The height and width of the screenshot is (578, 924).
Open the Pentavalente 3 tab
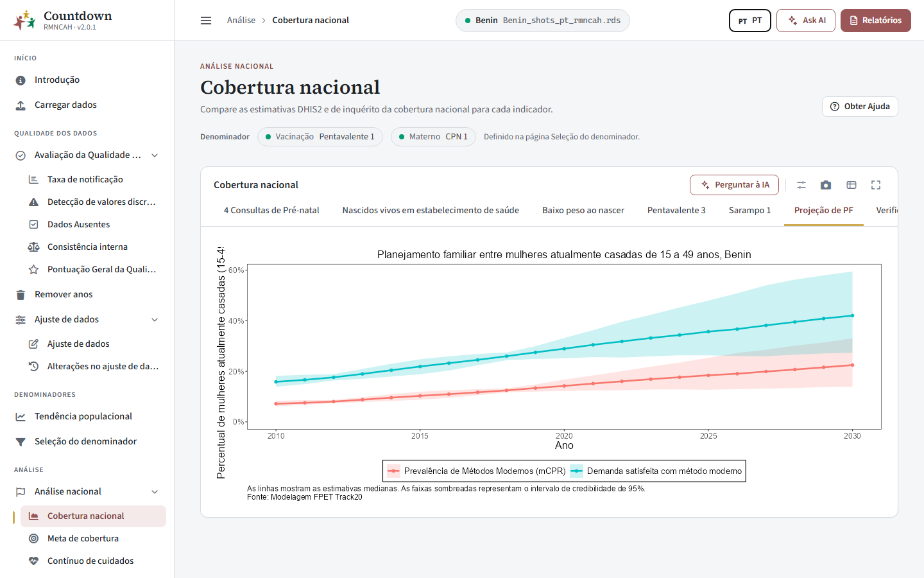[676, 211]
